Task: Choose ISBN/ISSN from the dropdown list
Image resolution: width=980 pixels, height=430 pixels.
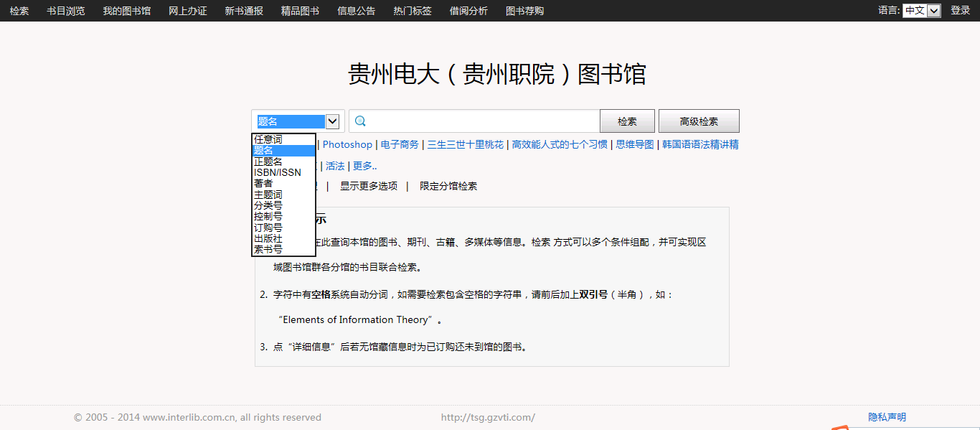Action: point(278,172)
